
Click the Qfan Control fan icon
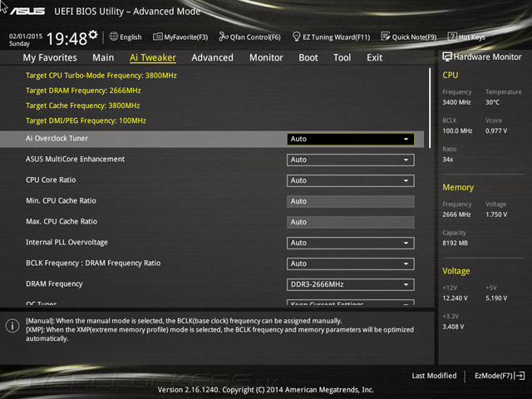click(224, 37)
